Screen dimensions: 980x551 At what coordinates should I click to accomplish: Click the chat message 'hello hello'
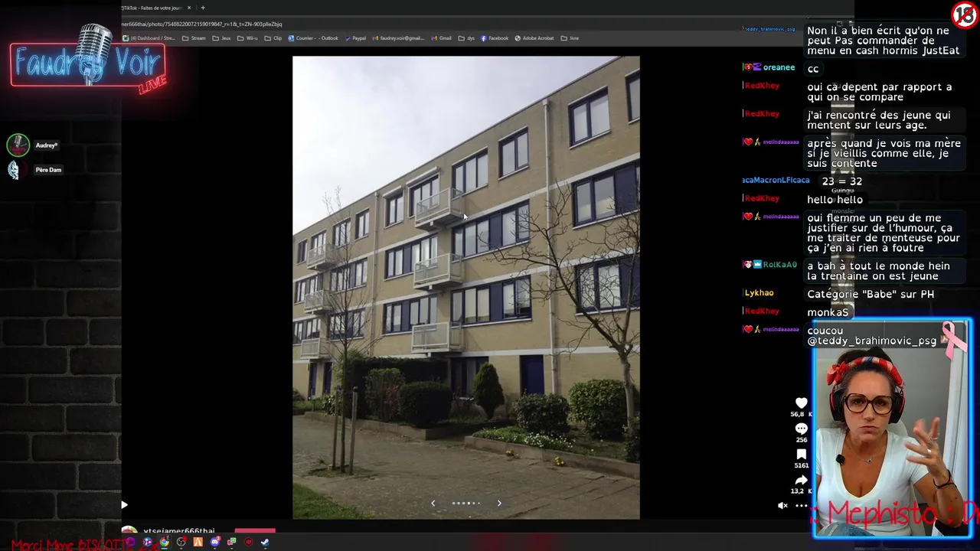(x=835, y=200)
